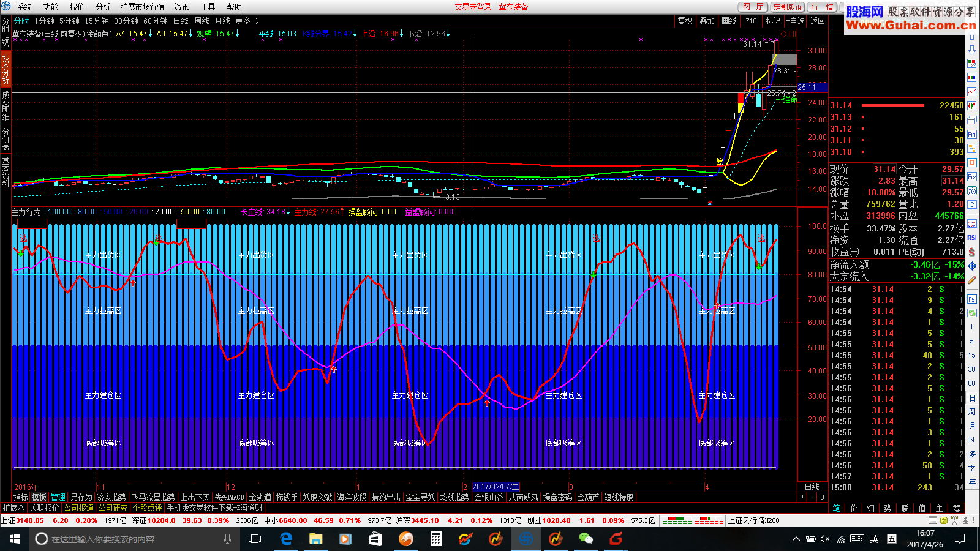
Task: Click the red line trend chart icon
Action: (972, 91)
